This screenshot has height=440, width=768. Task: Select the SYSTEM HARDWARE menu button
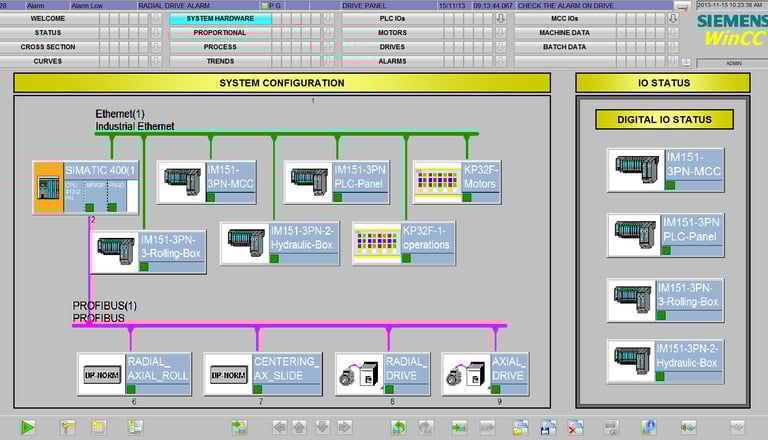220,19
